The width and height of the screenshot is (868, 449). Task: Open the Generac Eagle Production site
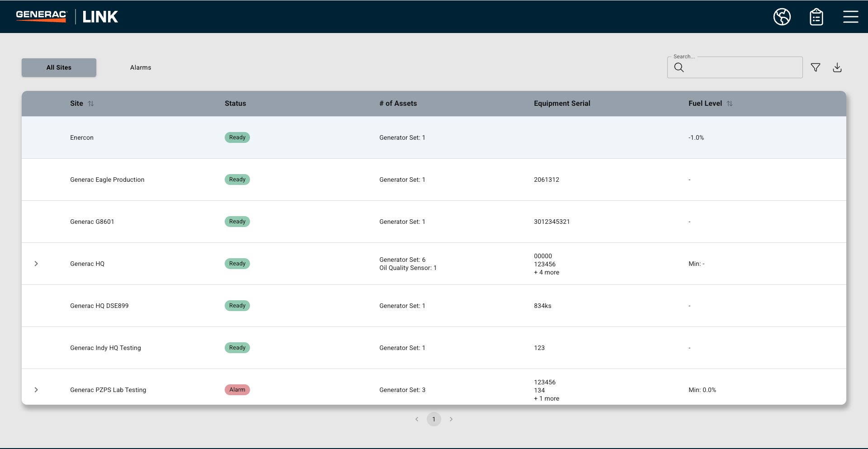[107, 180]
